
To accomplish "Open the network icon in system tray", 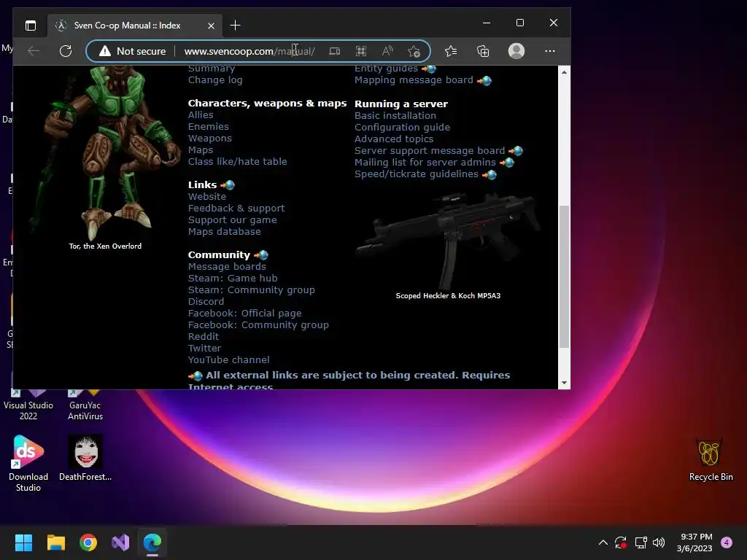I will (x=640, y=542).
